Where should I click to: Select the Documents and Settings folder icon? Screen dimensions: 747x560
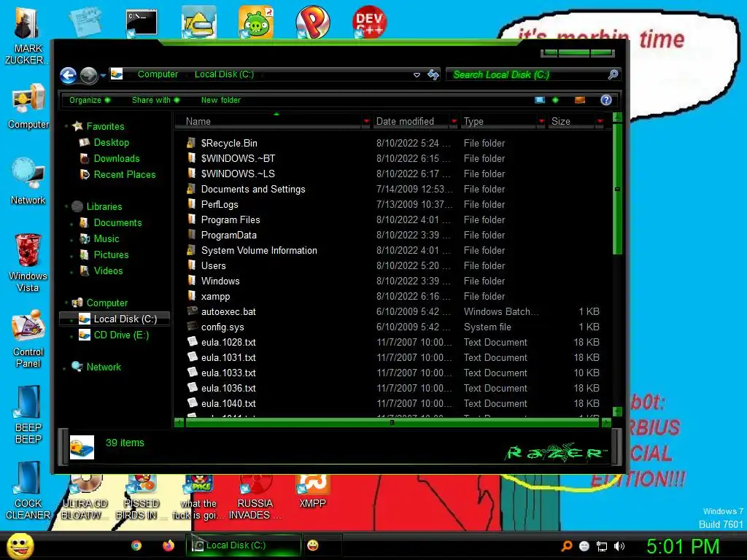(x=191, y=189)
